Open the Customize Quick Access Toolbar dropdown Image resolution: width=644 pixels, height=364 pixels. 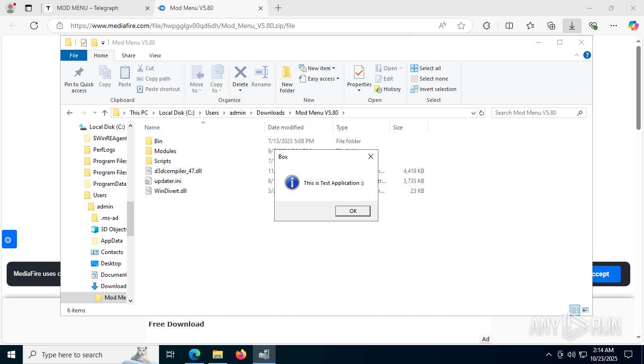tap(103, 43)
